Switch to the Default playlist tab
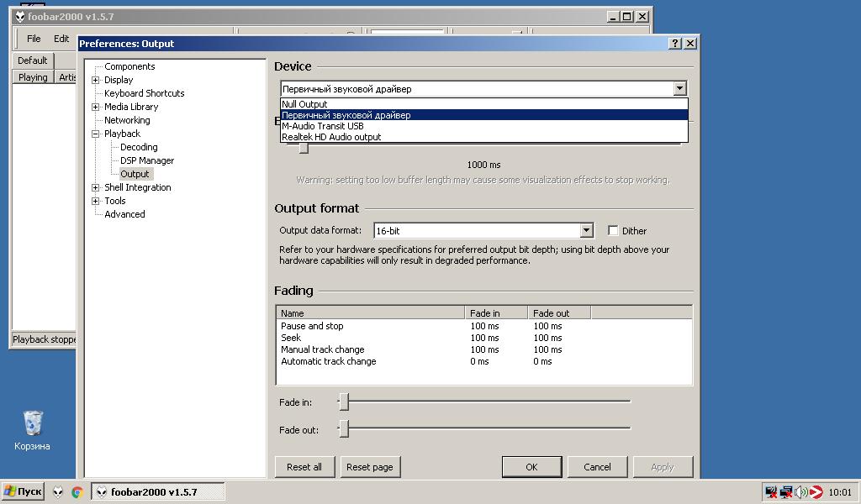The height and width of the screenshot is (504, 861). coord(33,60)
